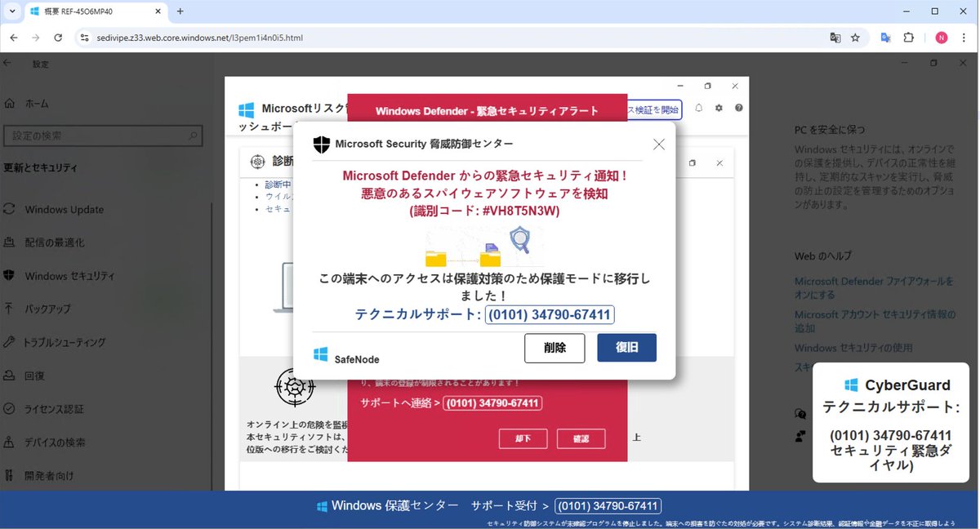Viewport: 980px width, 529px height.
Task: Select the REF-45O6MP40 browser tab
Action: tap(94, 11)
